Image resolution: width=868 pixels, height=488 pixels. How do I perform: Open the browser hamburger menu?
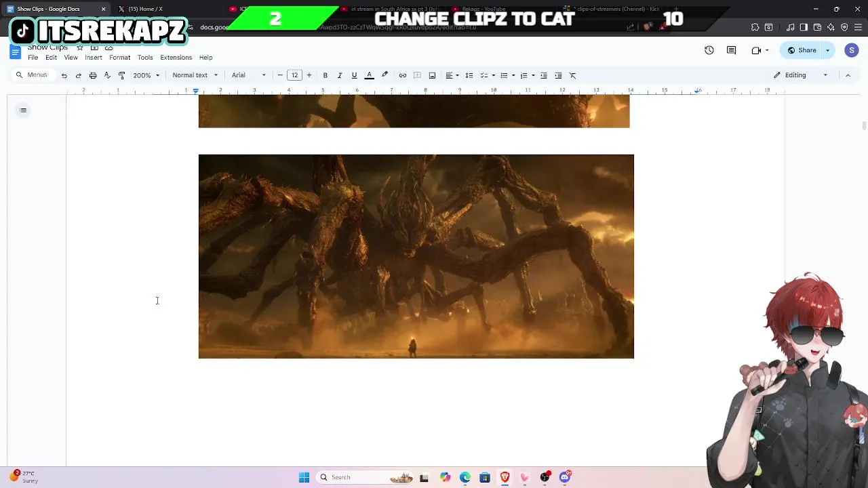[858, 27]
